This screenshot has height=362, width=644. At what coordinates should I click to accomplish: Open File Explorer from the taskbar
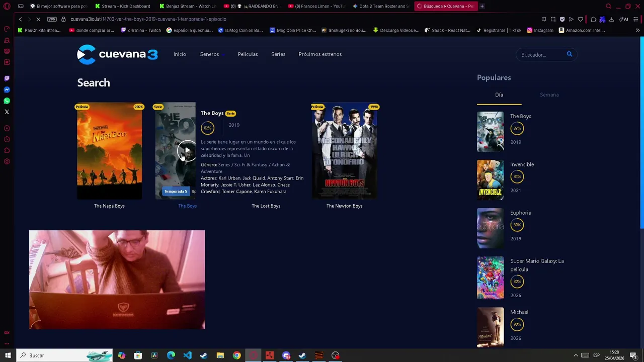click(x=220, y=355)
